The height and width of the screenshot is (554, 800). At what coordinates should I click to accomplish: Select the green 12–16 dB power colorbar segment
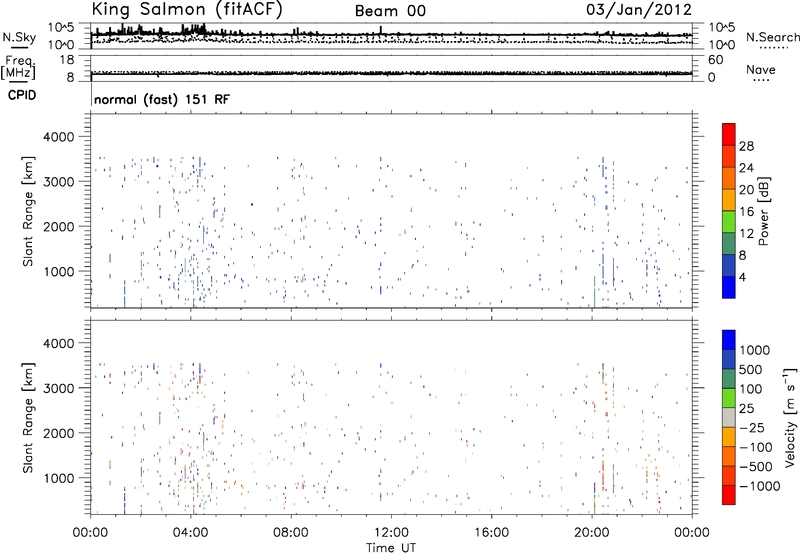[x=729, y=222]
